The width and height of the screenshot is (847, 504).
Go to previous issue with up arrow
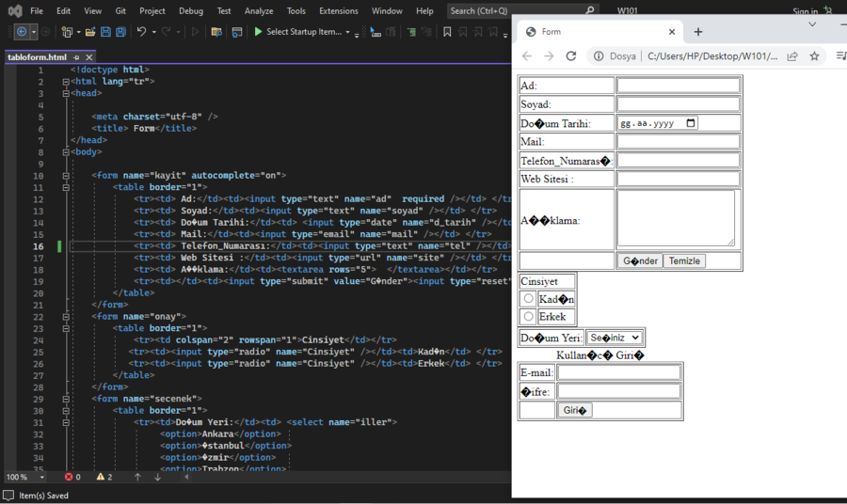pos(137,477)
